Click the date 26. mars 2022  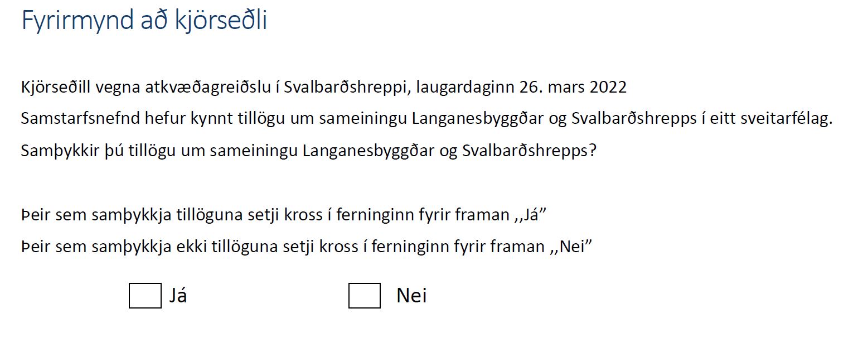click(573, 88)
